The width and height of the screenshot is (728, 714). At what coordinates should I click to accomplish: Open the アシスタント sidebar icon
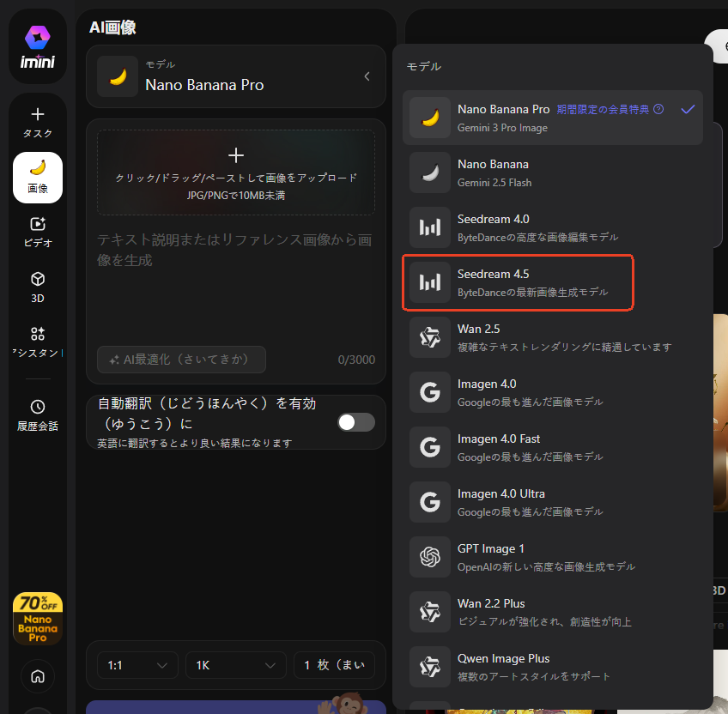[38, 335]
